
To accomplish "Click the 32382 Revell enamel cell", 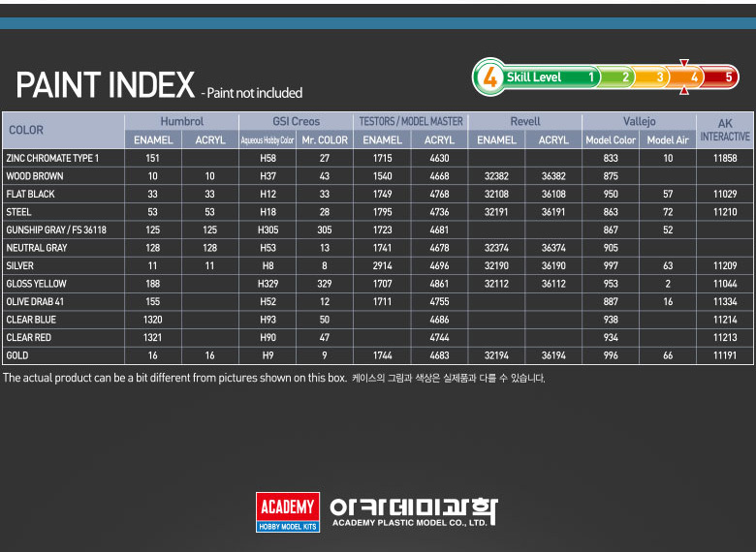I will click(496, 176).
